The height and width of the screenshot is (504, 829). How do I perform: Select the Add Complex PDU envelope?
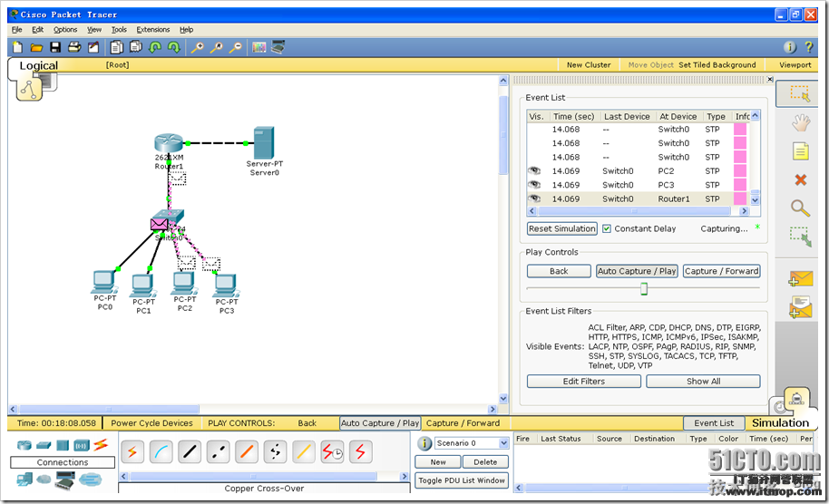point(801,307)
